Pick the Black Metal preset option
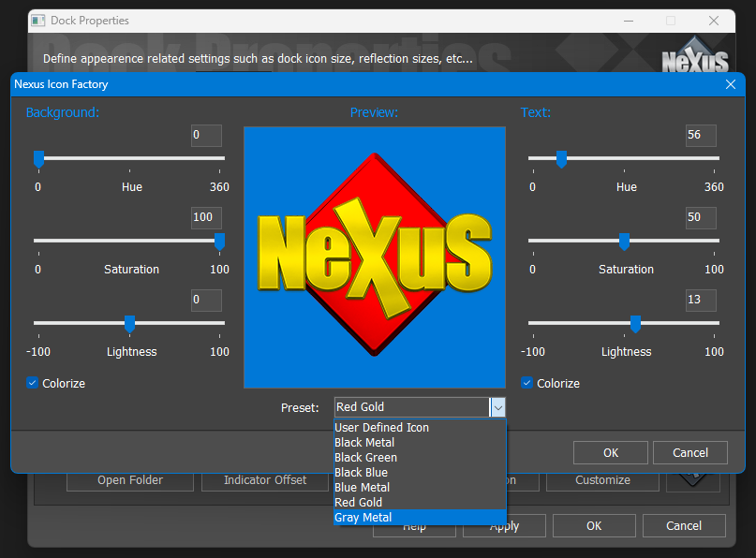Screen dimensions: 756x558 coord(364,443)
